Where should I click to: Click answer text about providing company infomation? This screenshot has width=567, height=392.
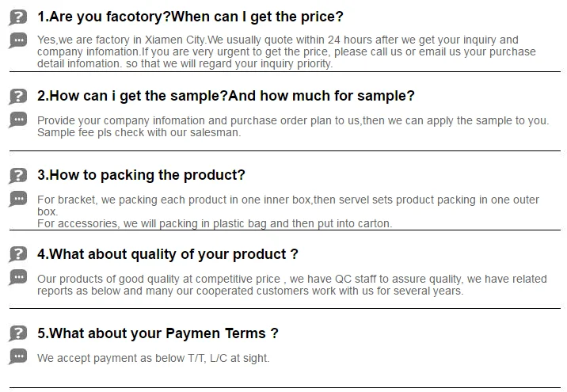(x=292, y=120)
